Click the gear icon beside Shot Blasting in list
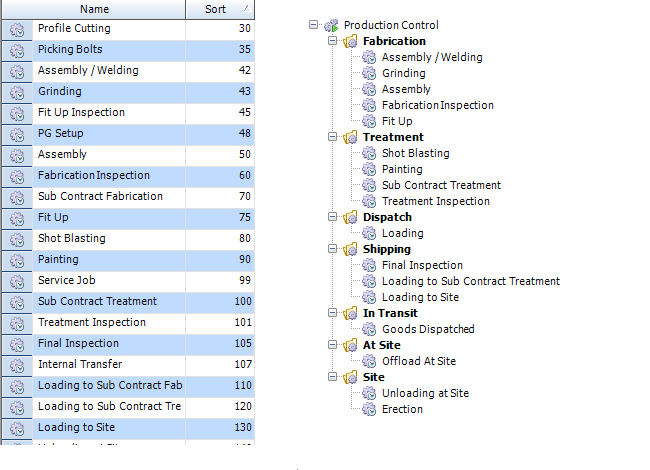 (16, 239)
